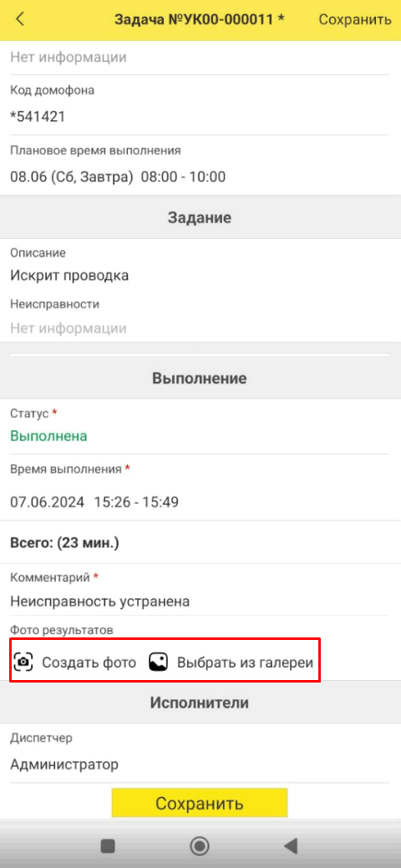Image resolution: width=401 pixels, height=868 pixels.
Task: Click Сохранить in the top header
Action: (355, 19)
